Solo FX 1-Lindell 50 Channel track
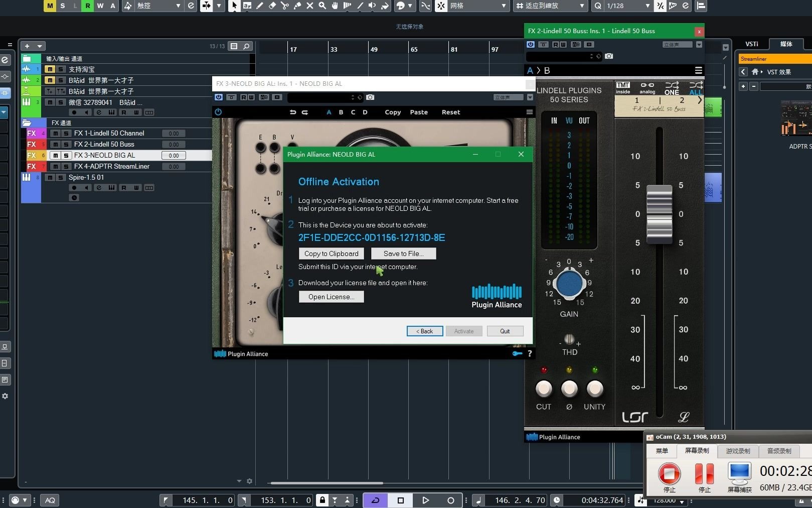Screen dimensions: 812x508 click(x=66, y=134)
